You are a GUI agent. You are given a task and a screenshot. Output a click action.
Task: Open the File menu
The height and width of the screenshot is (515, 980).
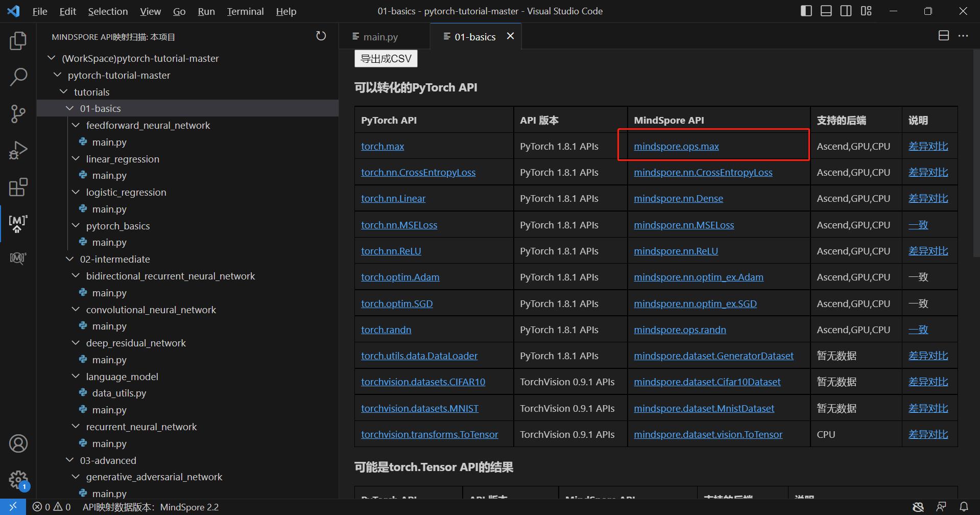point(40,11)
